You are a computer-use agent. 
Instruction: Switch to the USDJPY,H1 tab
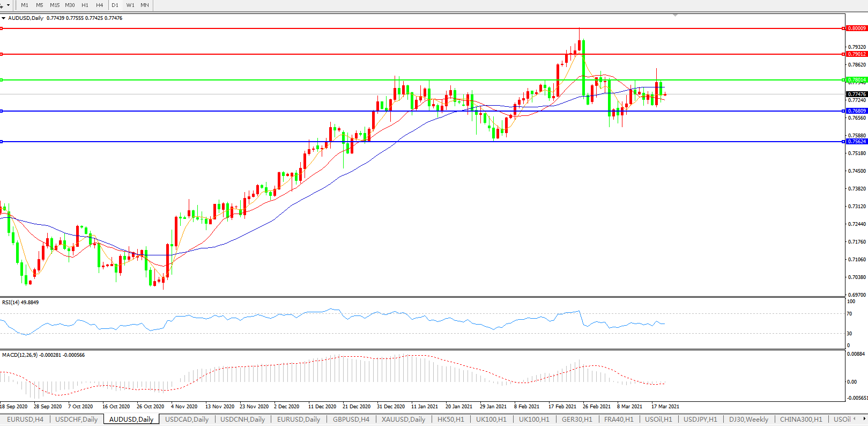(x=700, y=420)
